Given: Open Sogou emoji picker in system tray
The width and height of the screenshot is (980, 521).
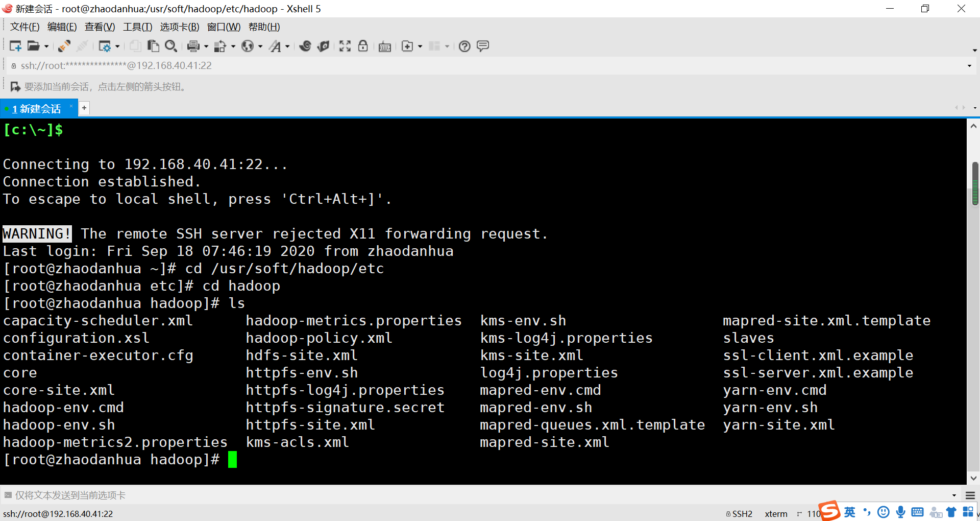Looking at the screenshot, I should pyautogui.click(x=884, y=512).
